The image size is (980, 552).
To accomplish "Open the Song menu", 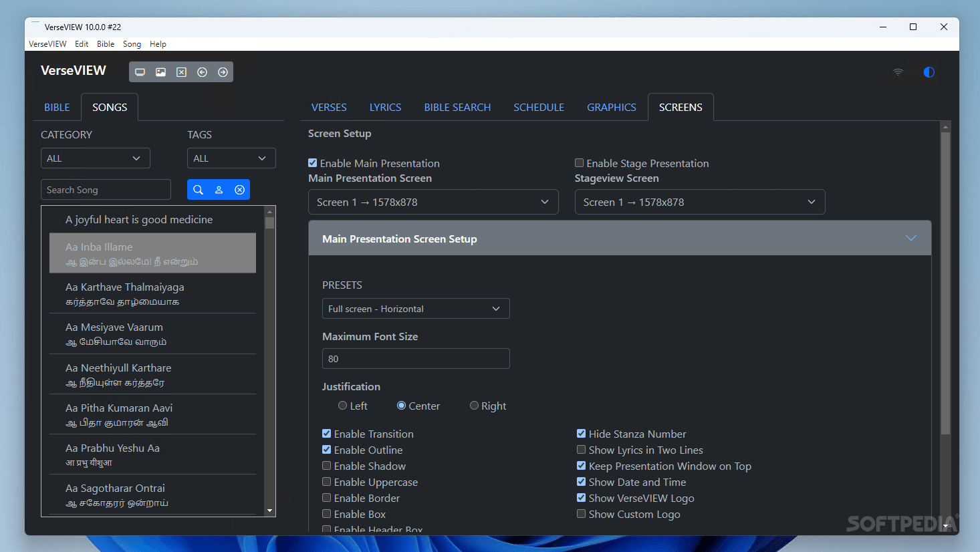I will pos(132,44).
